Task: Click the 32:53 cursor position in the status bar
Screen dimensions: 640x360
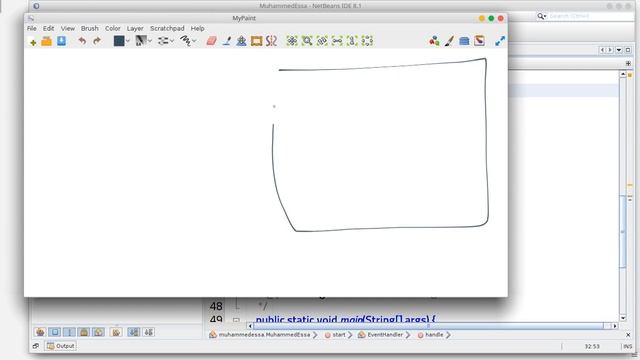Action: (592, 346)
